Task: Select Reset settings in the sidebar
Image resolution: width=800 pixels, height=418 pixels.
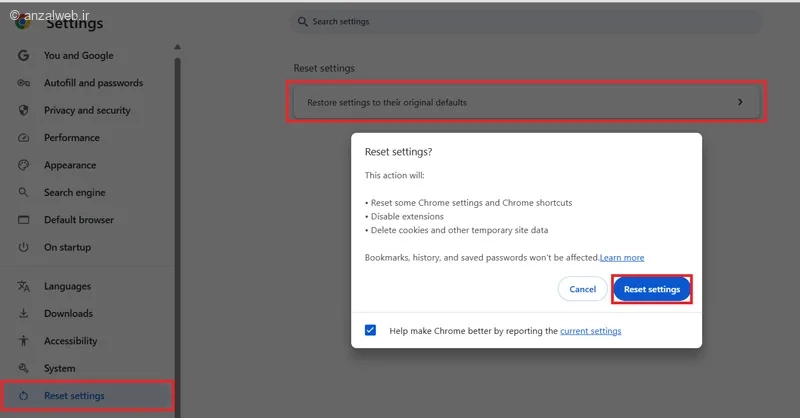Action: point(87,396)
